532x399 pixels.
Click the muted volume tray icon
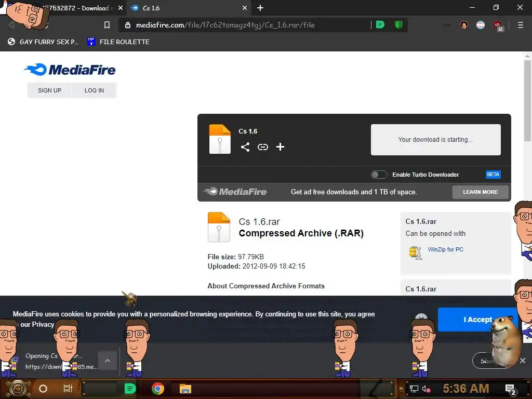pos(426,389)
